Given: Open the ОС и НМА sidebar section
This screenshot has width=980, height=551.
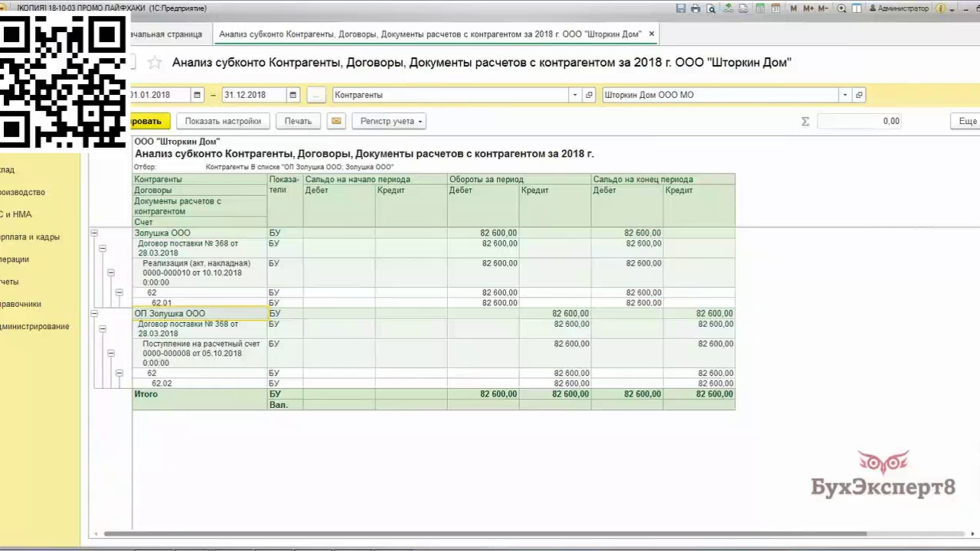Looking at the screenshot, I should coord(16,214).
